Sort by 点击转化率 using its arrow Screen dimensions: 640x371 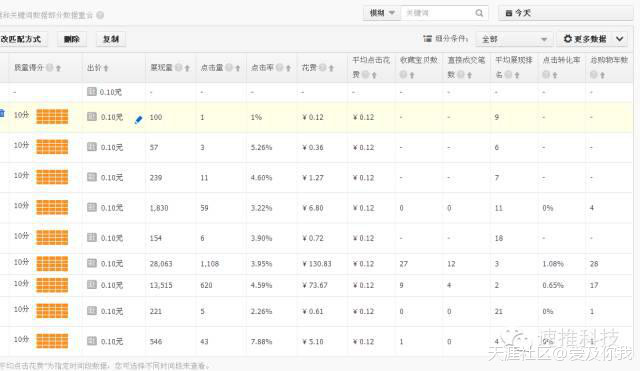click(x=555, y=75)
